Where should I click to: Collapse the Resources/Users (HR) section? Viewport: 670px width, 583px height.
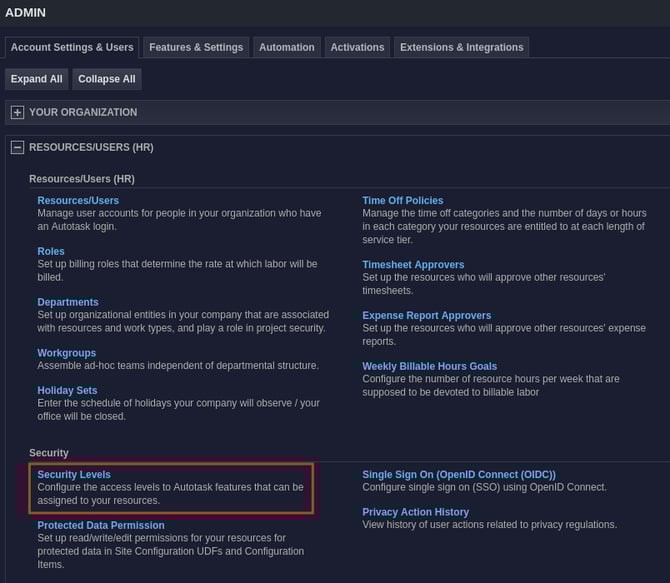click(17, 148)
